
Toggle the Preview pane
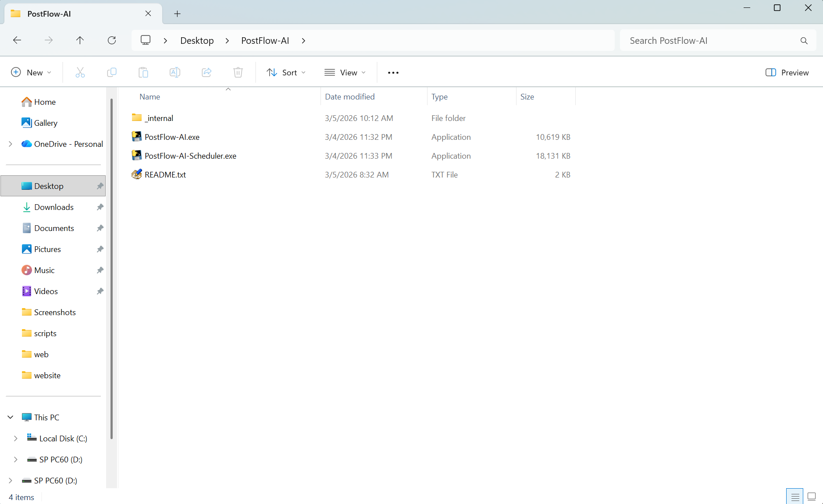click(788, 72)
